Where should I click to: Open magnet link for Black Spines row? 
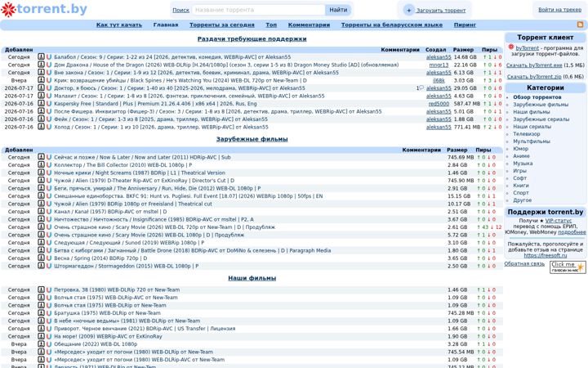pyautogui.click(x=49, y=80)
